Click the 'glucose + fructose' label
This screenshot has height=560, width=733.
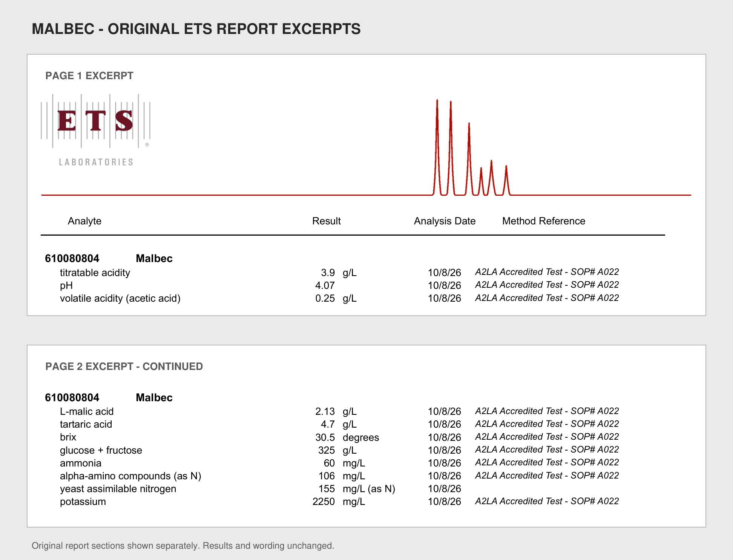(x=101, y=450)
